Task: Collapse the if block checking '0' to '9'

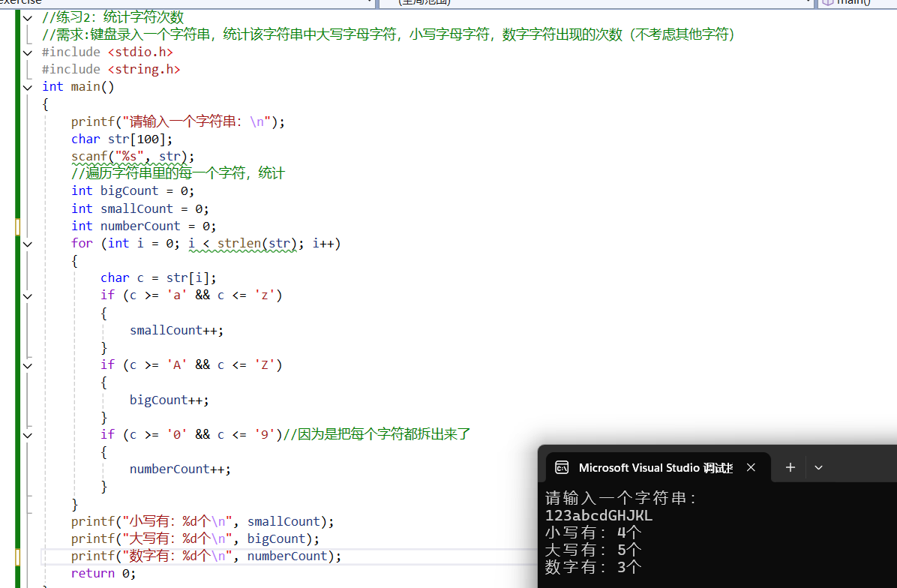Action: [28, 435]
